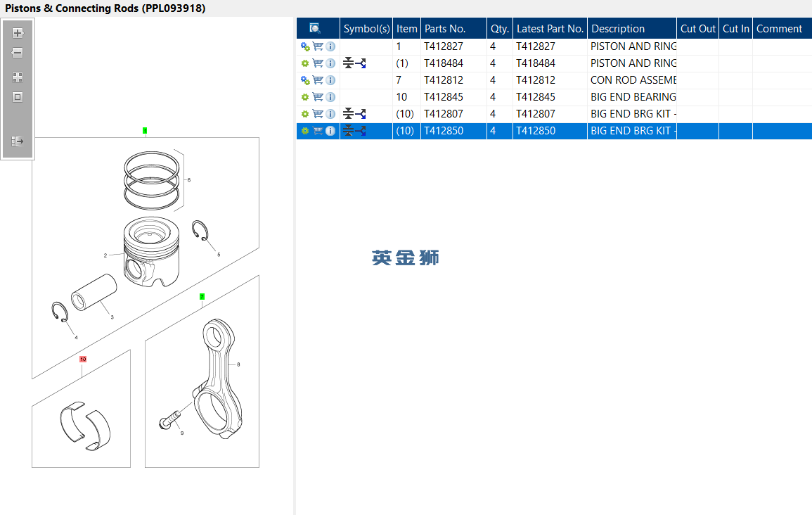Add T412807 to the shopping cart

click(x=318, y=114)
